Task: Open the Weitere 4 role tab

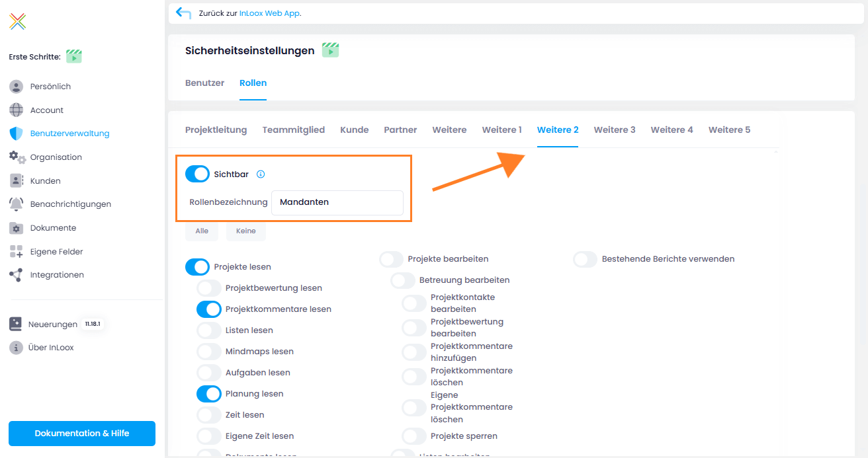Action: pos(672,130)
